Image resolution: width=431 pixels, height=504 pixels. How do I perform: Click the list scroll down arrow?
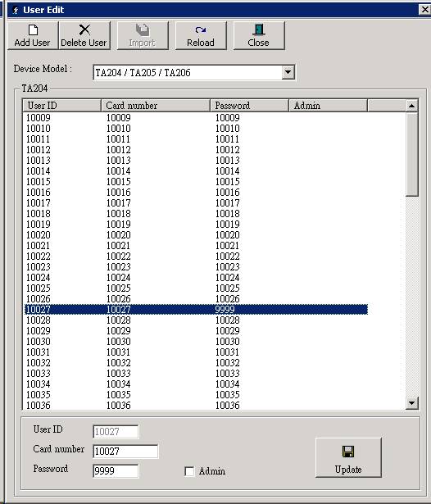[x=411, y=402]
